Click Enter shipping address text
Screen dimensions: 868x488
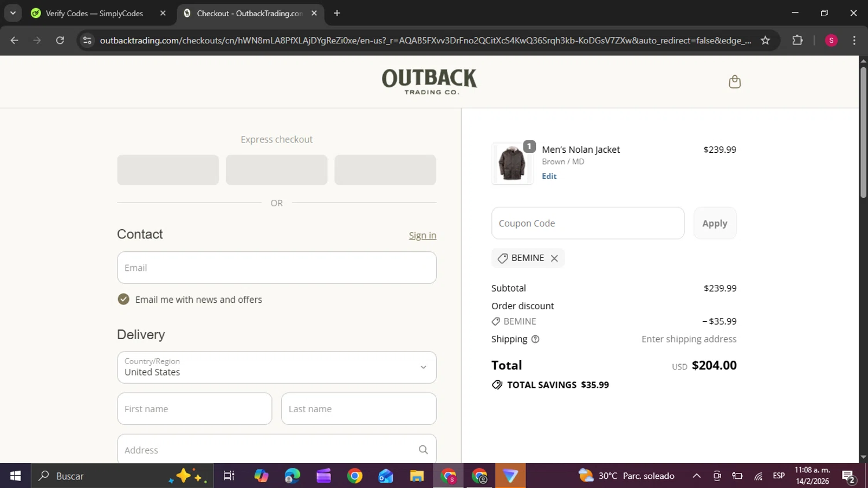click(x=689, y=339)
